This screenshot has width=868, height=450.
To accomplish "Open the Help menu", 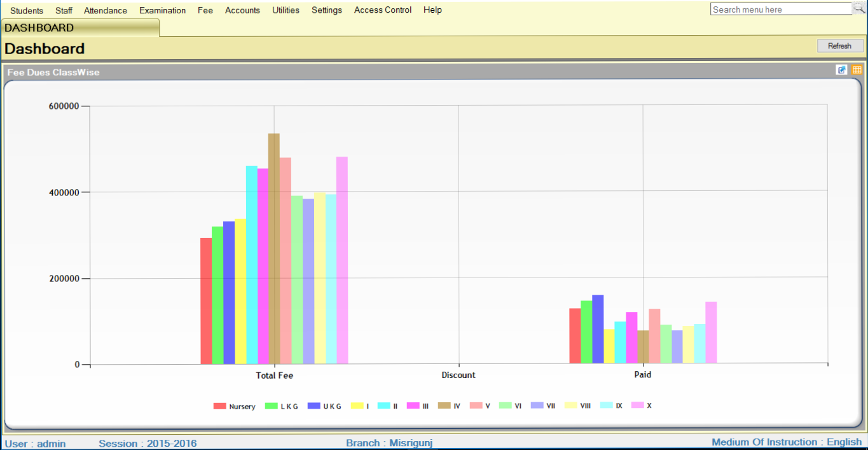I will 432,10.
